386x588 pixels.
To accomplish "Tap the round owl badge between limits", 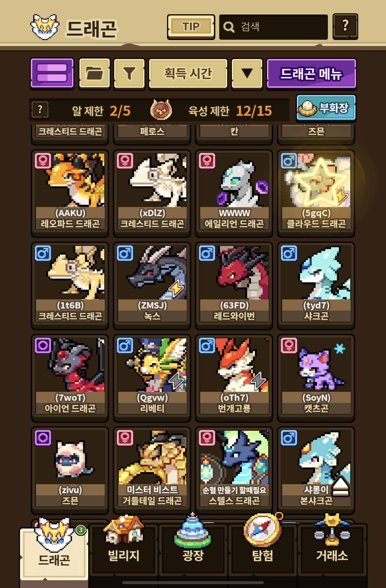I will pos(161,110).
